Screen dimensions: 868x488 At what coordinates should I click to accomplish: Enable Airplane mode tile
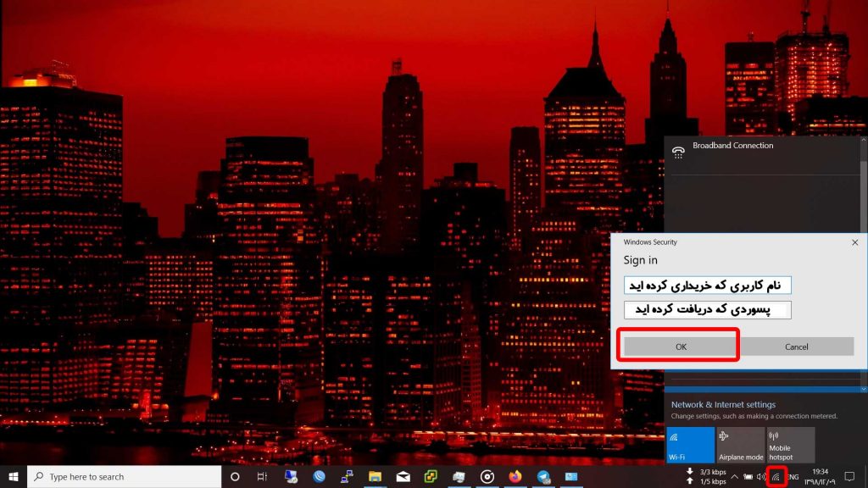point(740,445)
